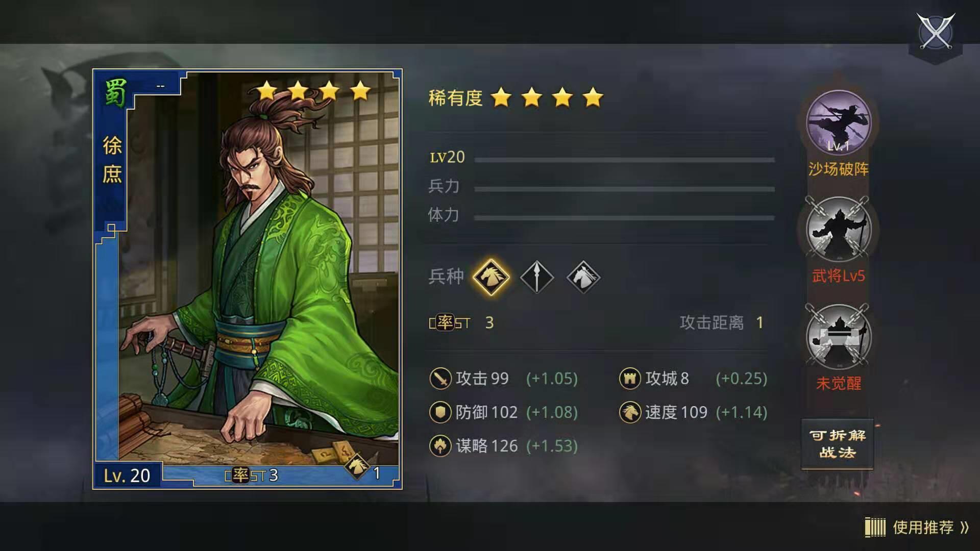The height and width of the screenshot is (551, 980).
Task: Click the 速度 speed horse icon
Action: 630,412
